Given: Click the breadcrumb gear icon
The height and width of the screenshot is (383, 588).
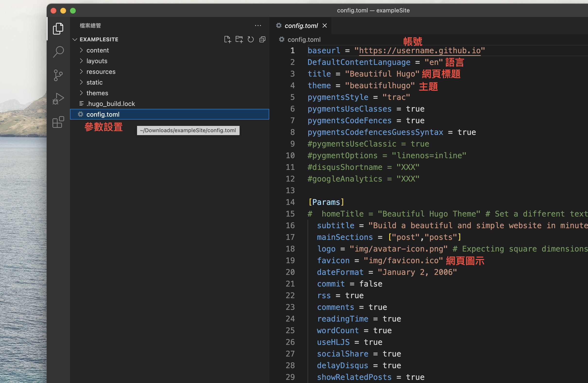Looking at the screenshot, I should coord(282,39).
